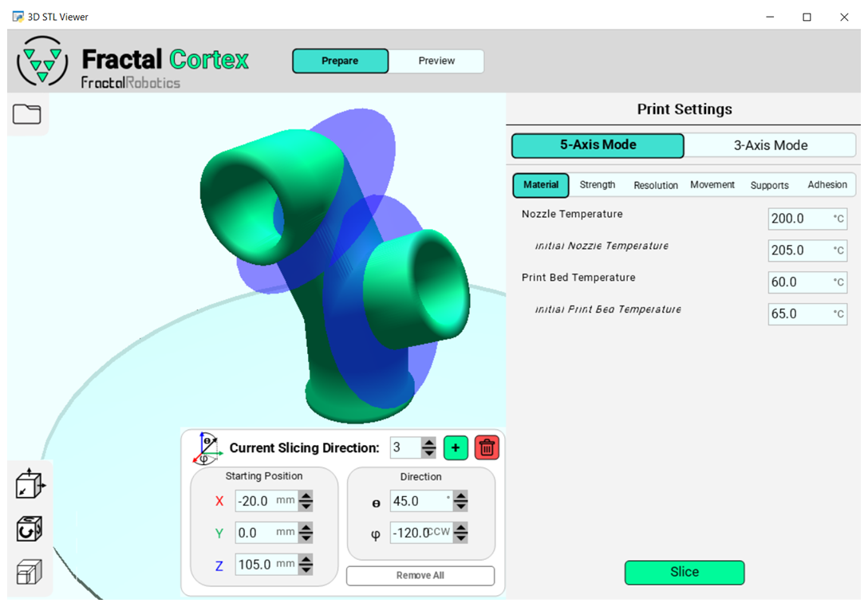Edit the Nozzle Temperature field
This screenshot has height=607, width=868.
click(x=807, y=219)
